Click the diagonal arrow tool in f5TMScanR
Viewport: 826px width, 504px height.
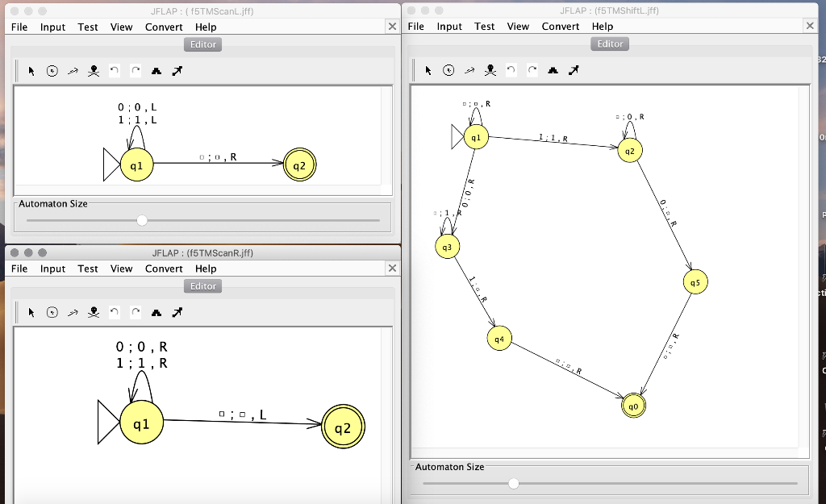point(177,312)
